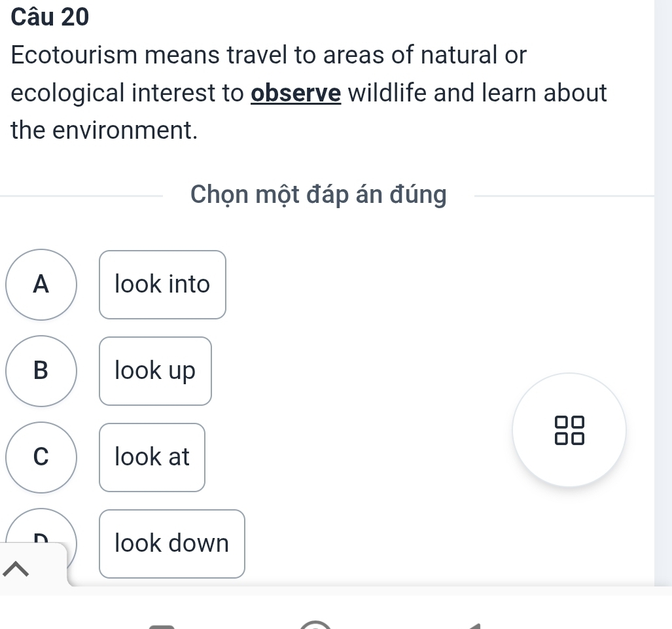Tap the Android home button
The image size is (672, 629).
click(315, 624)
